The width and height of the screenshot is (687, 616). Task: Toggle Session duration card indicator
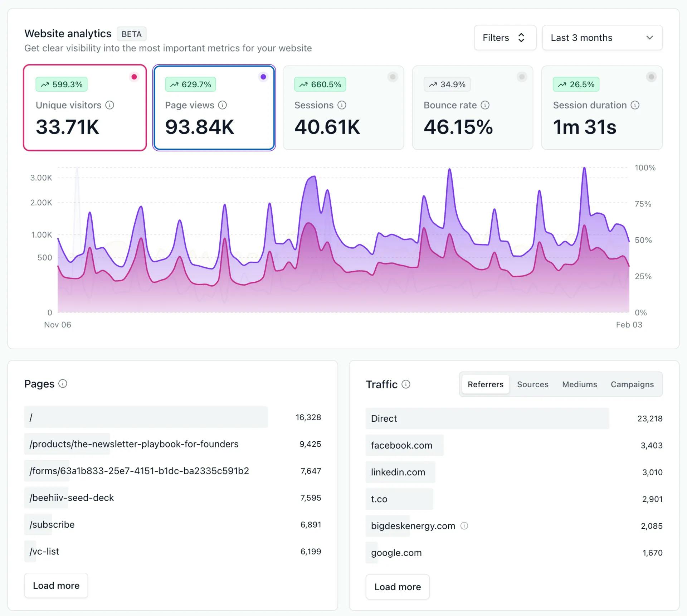(651, 77)
